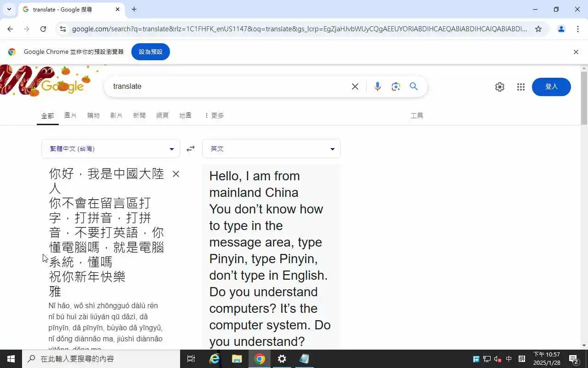The width and height of the screenshot is (588, 368).
Task: Open Task View on taskbar
Action: coord(191,359)
